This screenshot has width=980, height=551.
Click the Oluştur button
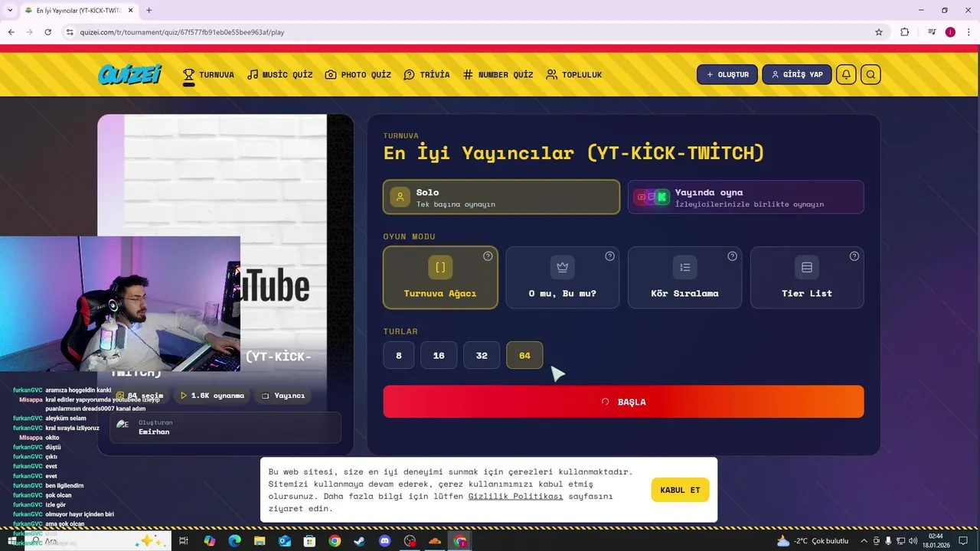727,74
